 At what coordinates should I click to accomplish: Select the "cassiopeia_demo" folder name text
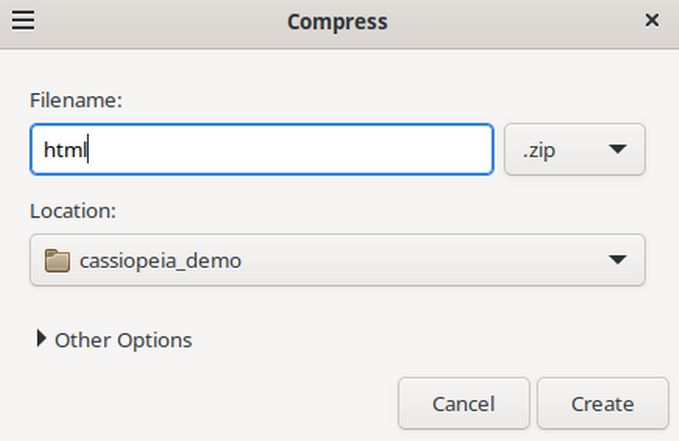click(x=160, y=261)
